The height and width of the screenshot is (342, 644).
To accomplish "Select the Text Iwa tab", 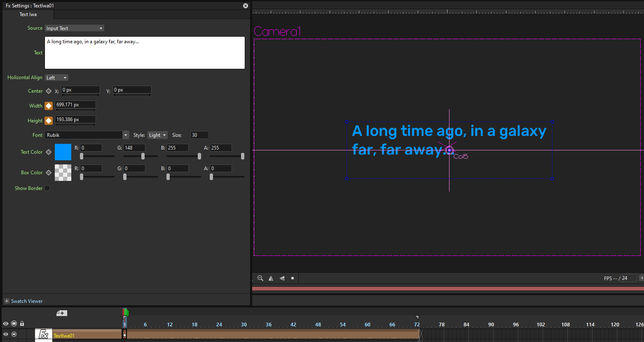I will click(x=28, y=14).
